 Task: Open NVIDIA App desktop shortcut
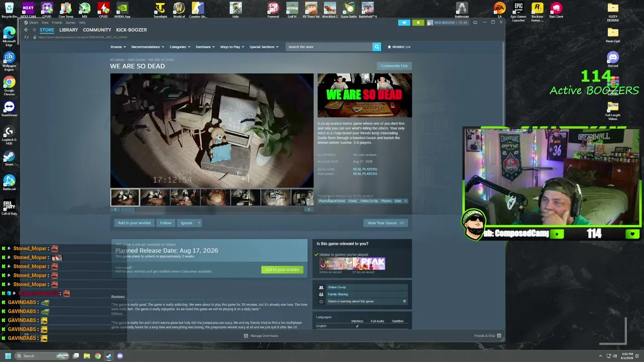click(122, 10)
